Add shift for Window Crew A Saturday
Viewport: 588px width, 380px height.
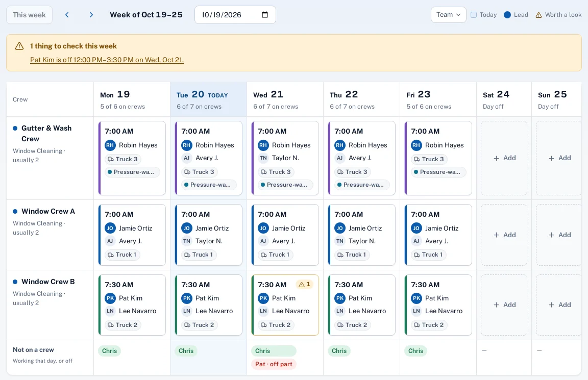(x=504, y=235)
